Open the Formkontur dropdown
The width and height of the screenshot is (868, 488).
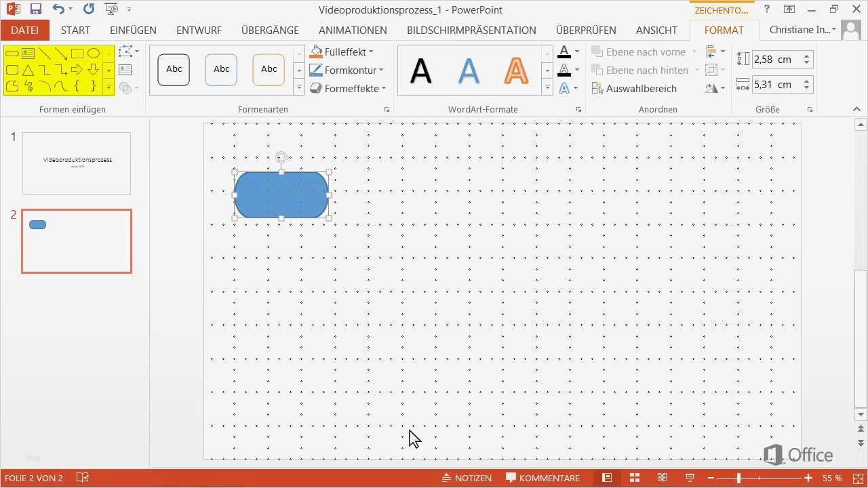click(347, 70)
